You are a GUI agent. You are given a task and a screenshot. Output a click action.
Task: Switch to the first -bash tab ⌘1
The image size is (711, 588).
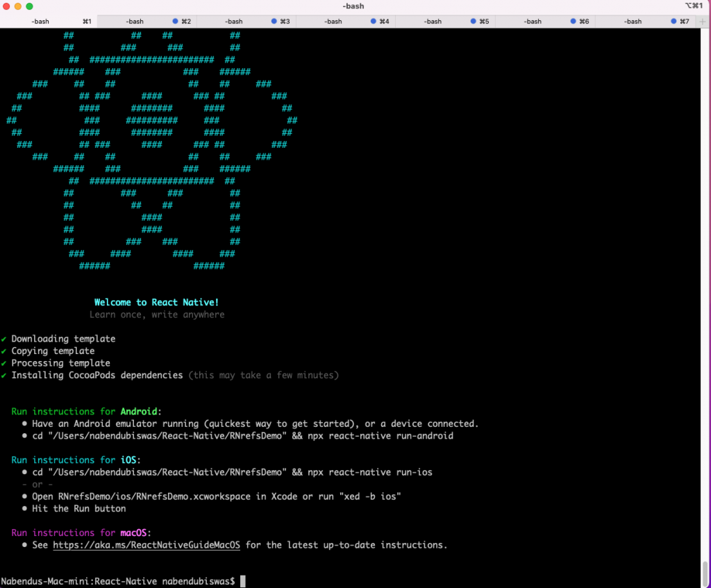tap(49, 22)
